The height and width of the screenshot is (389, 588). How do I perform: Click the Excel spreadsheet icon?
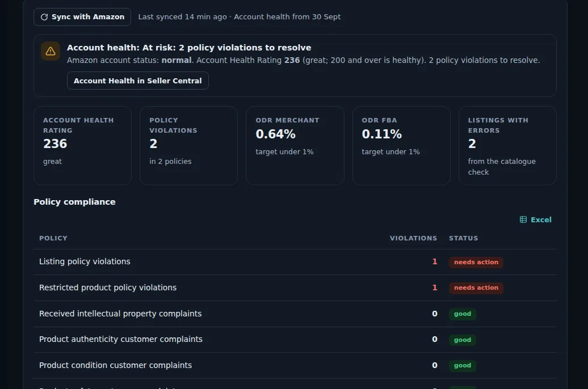click(x=523, y=219)
